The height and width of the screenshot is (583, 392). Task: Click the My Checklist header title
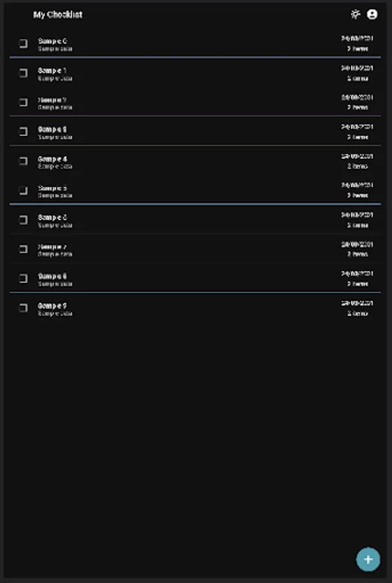coord(58,15)
